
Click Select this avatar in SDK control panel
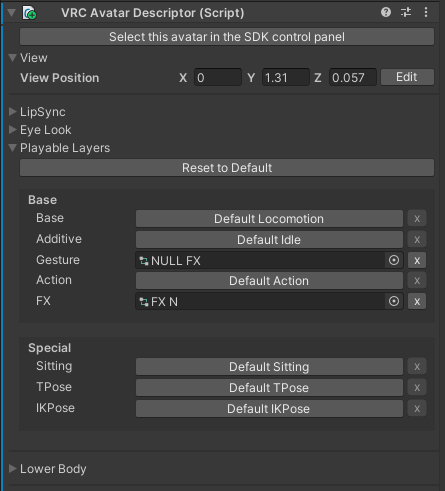[x=227, y=37]
